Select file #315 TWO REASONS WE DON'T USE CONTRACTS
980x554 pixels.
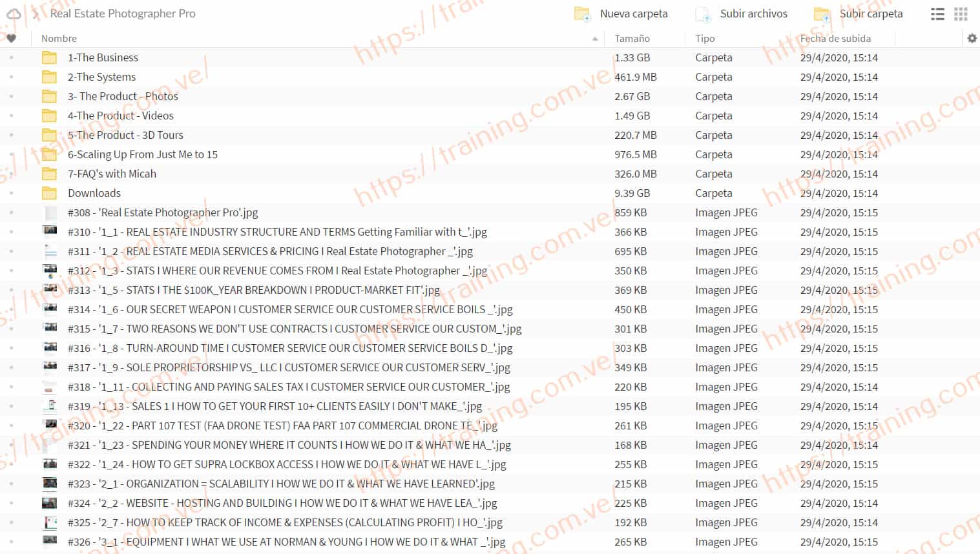295,329
